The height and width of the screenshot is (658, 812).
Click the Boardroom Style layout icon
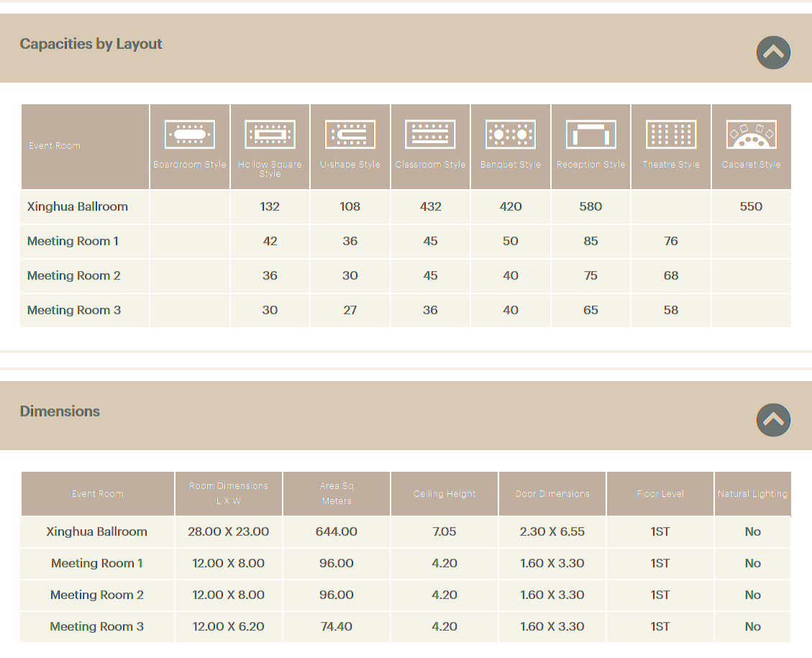(190, 134)
